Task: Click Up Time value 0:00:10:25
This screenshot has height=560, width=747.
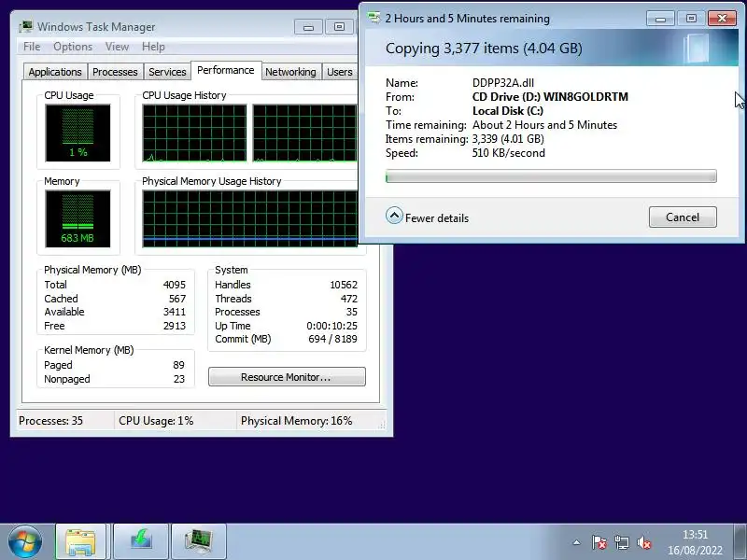Action: click(332, 326)
